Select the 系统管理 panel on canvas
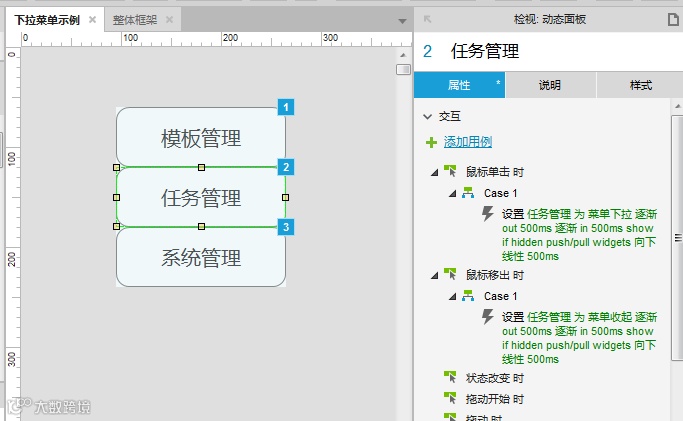683x421 pixels. 201,257
